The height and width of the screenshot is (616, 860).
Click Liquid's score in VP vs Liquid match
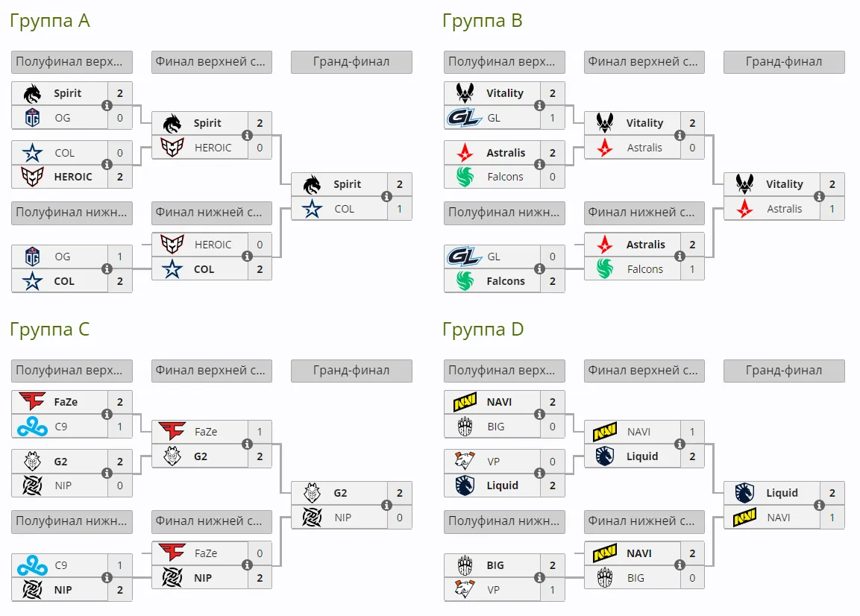click(552, 485)
